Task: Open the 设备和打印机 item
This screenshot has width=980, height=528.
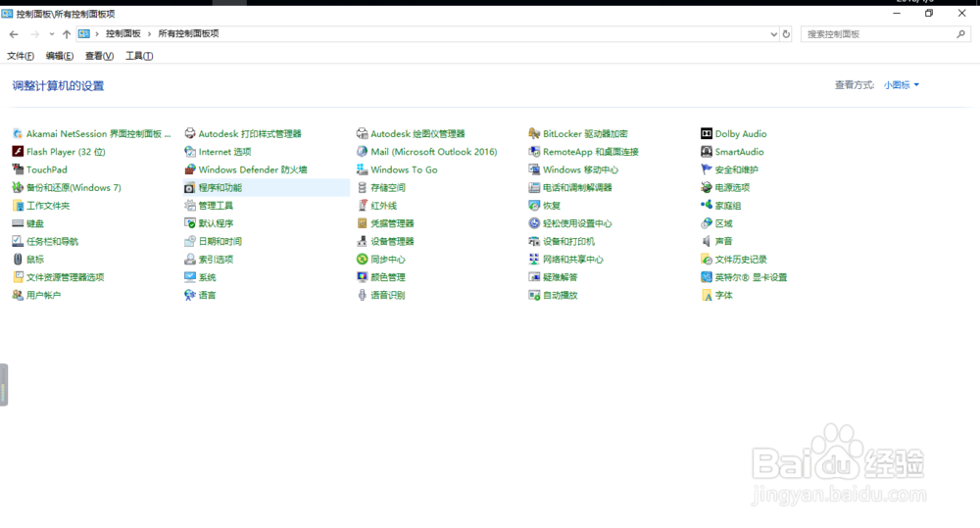Action: (568, 242)
